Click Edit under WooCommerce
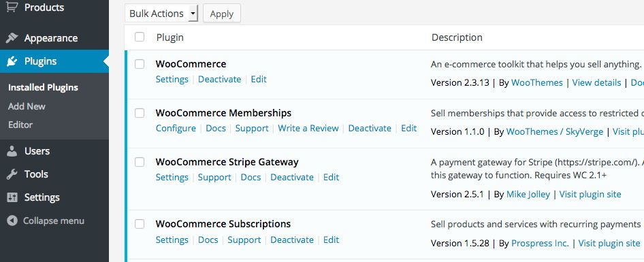Viewport: 644px width, 262px height. pos(258,79)
